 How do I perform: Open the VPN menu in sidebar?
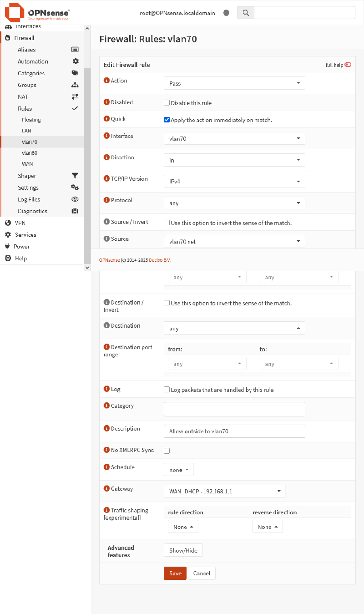tap(20, 223)
